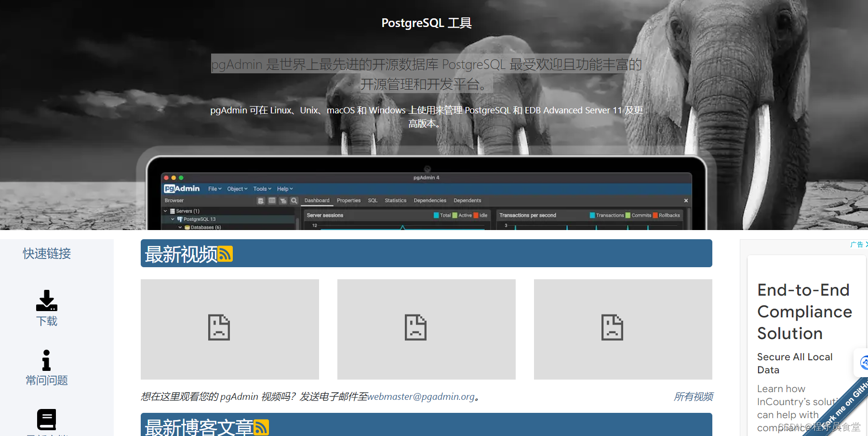Screen dimensions: 868x436
Task: Click the document icon at the sidebar bottom
Action: (x=46, y=419)
